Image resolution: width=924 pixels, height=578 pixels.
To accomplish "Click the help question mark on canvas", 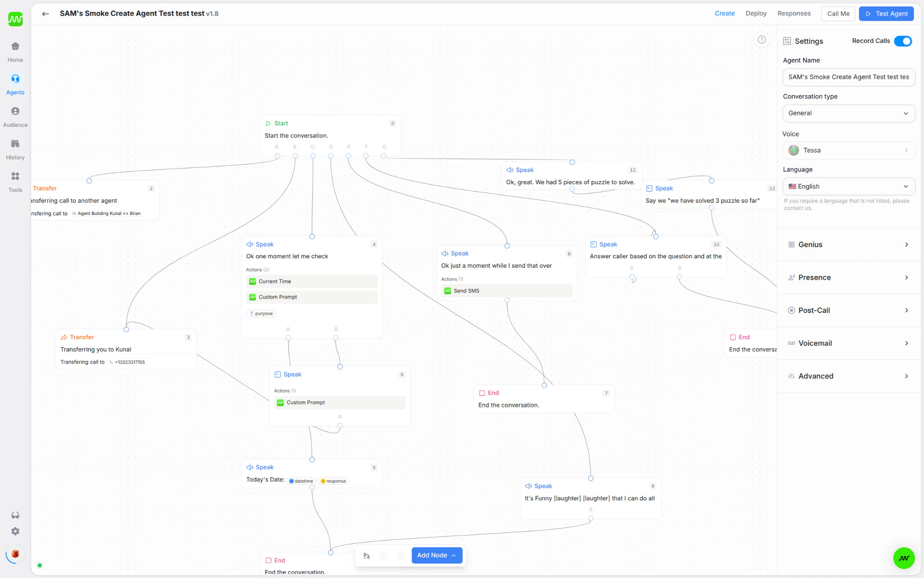I will 762,40.
